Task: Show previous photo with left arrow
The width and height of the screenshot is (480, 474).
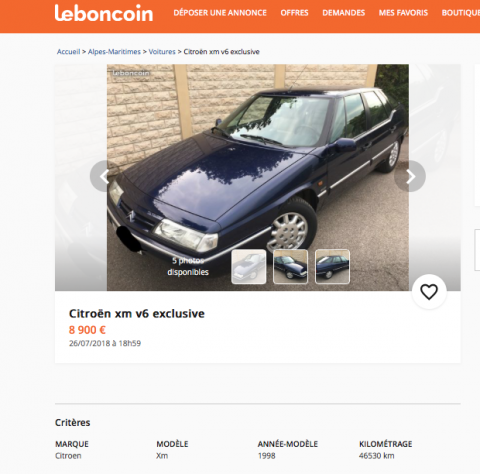Action: 105,176
